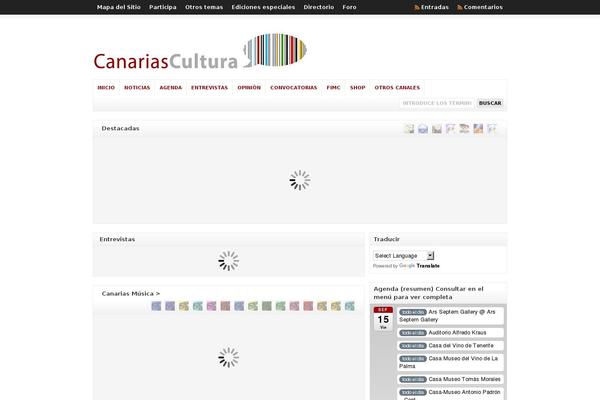
Task: Open the last thumbnail in Destacadas
Action: pos(492,129)
